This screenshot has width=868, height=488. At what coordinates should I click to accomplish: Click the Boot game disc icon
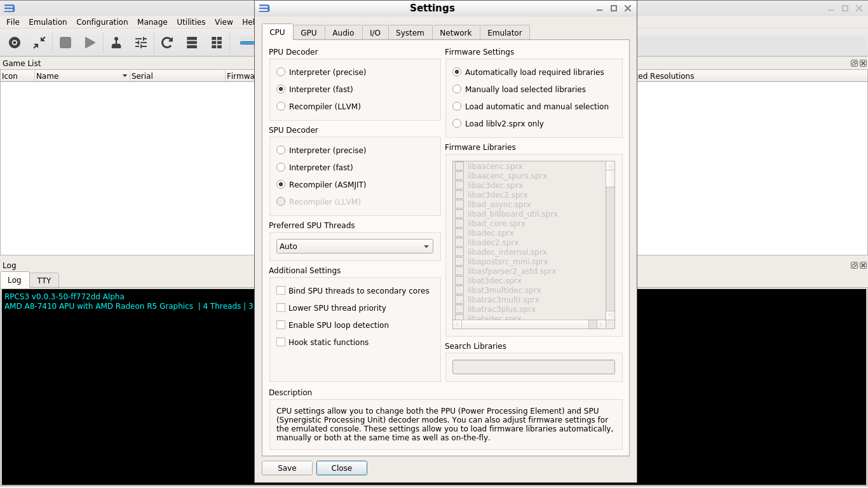coord(14,43)
